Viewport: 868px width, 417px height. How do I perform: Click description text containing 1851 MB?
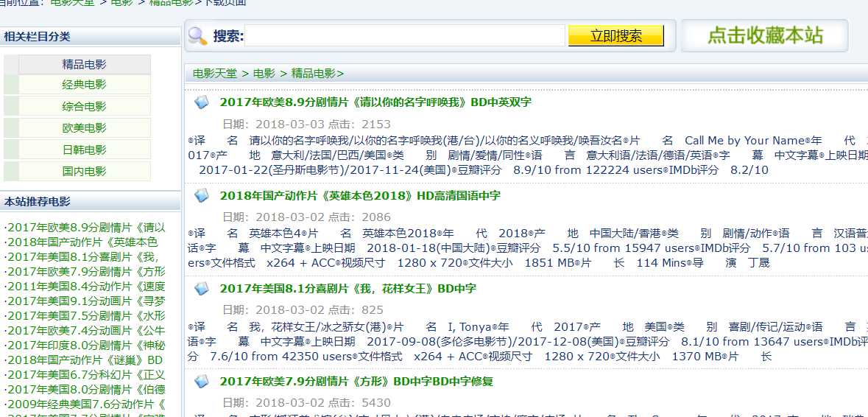[x=528, y=248]
